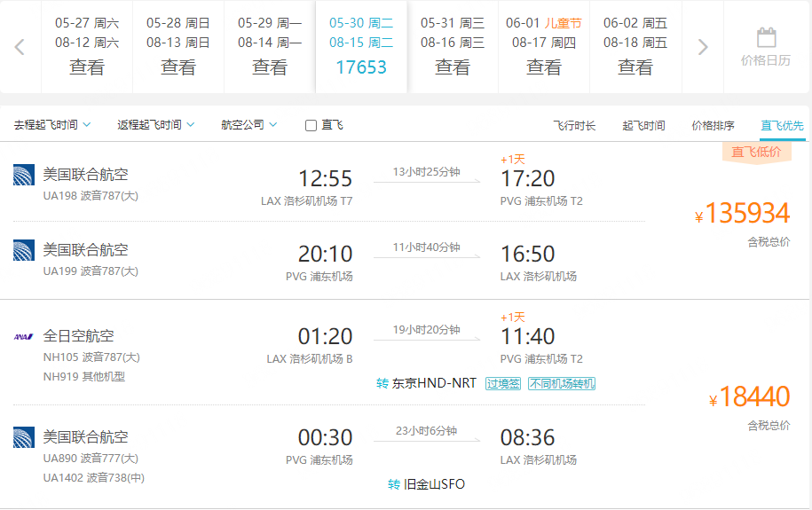Click the ANA airline logo
Image resolution: width=812 pixels, height=510 pixels.
tap(24, 336)
